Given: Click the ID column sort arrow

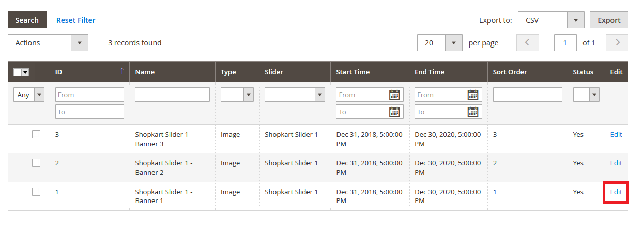Looking at the screenshot, I should 122,71.
